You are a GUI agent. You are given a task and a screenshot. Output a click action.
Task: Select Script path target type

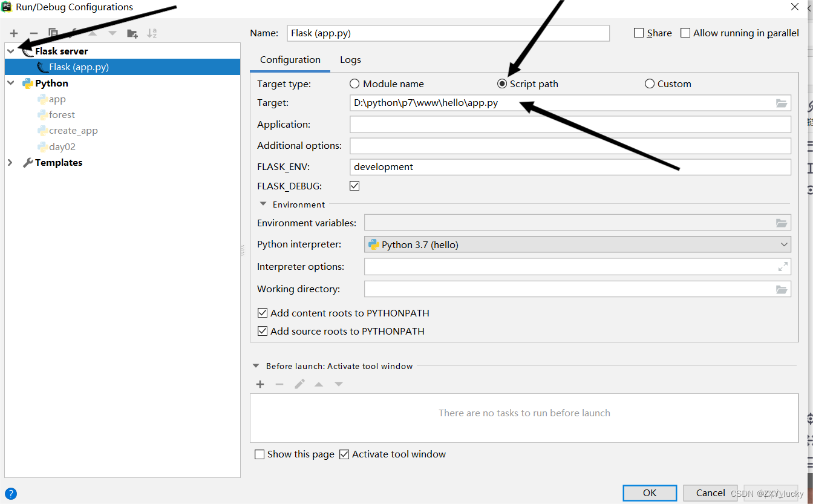point(502,84)
